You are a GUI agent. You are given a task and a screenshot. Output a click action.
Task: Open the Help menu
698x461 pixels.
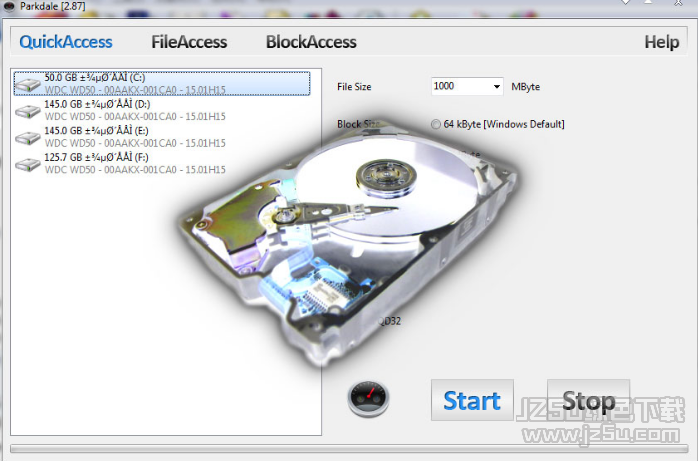[x=662, y=42]
